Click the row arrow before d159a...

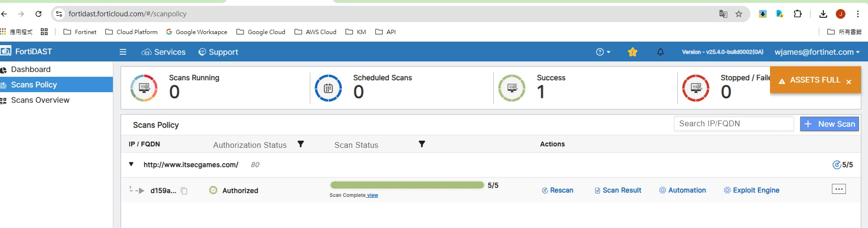tap(137, 190)
